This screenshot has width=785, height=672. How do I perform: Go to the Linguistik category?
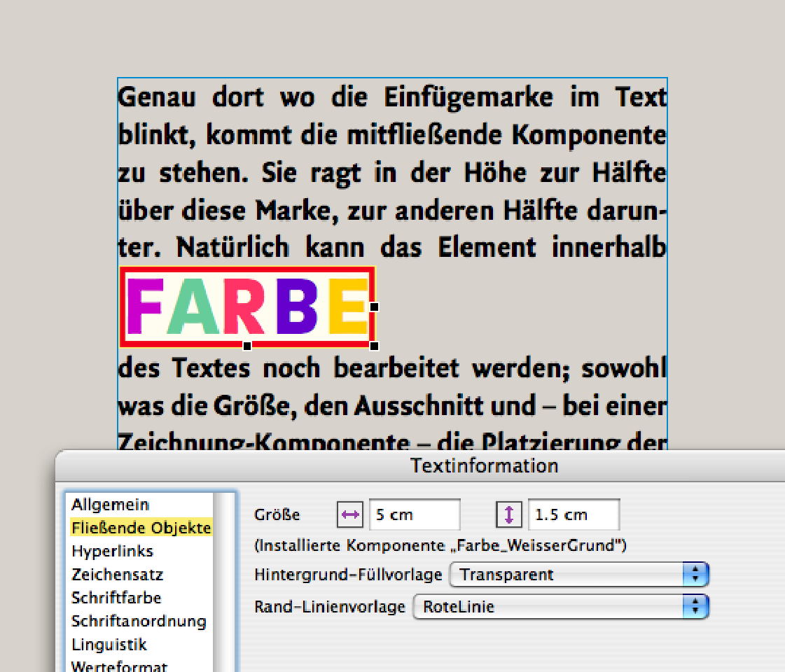pos(109,644)
